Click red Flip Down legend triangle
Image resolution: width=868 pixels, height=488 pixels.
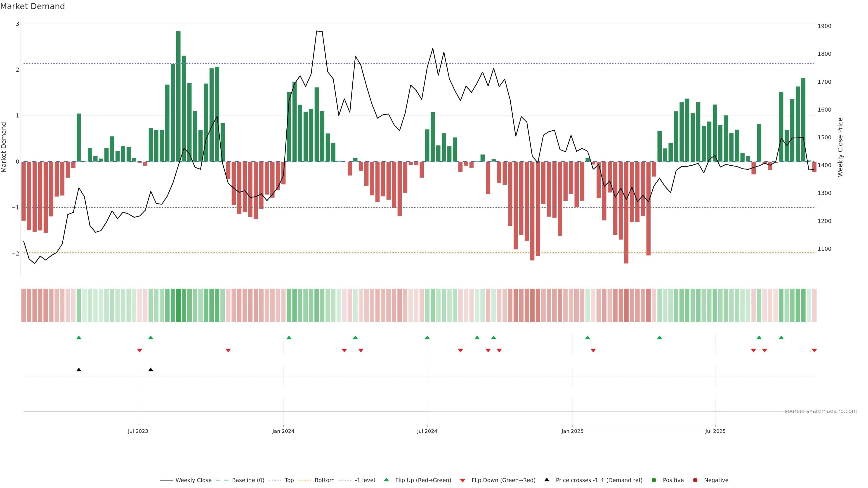tap(463, 480)
